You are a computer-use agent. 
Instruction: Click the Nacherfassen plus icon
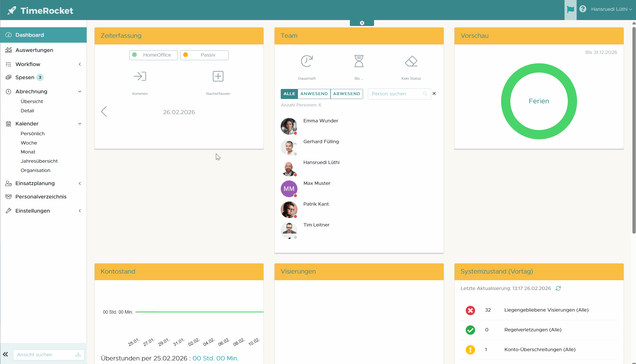click(x=218, y=76)
